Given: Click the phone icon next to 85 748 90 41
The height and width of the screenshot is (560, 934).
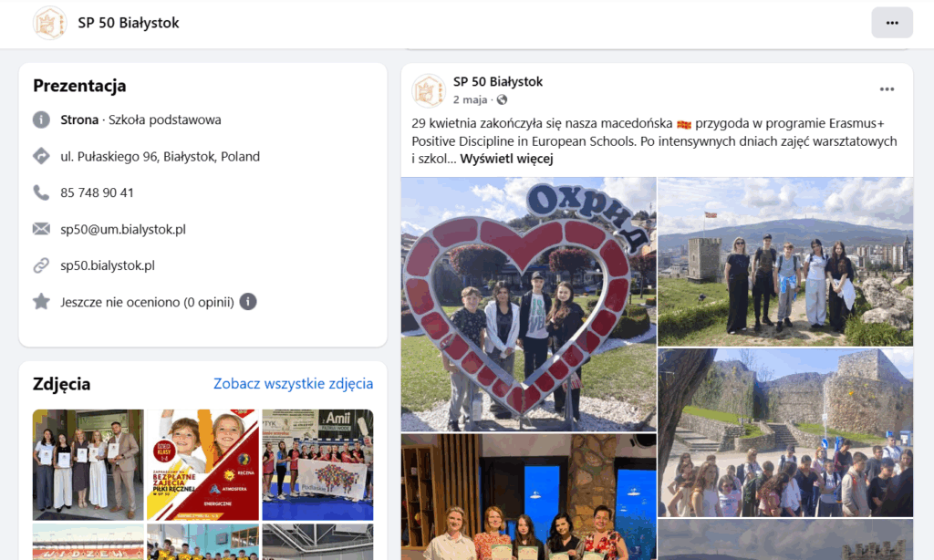Looking at the screenshot, I should (x=41, y=192).
